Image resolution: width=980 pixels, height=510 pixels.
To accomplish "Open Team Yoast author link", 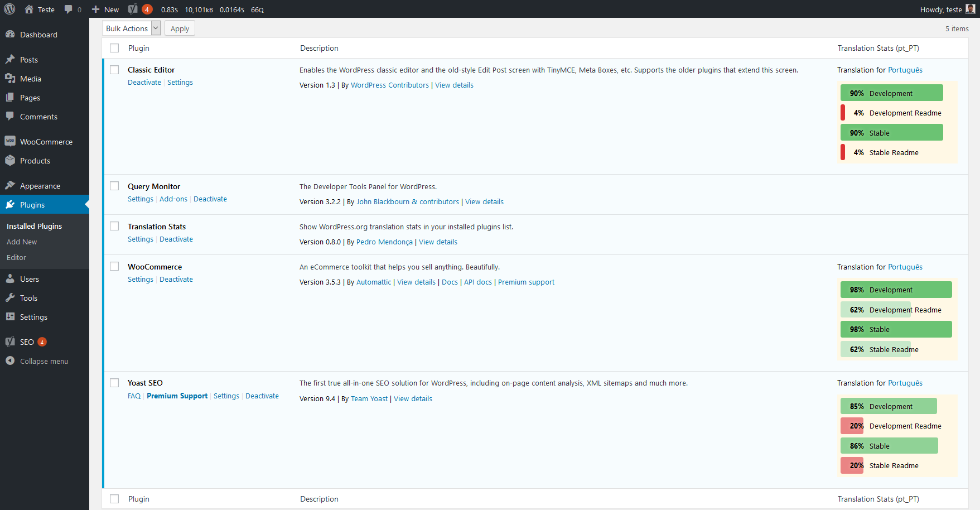I will [369, 398].
